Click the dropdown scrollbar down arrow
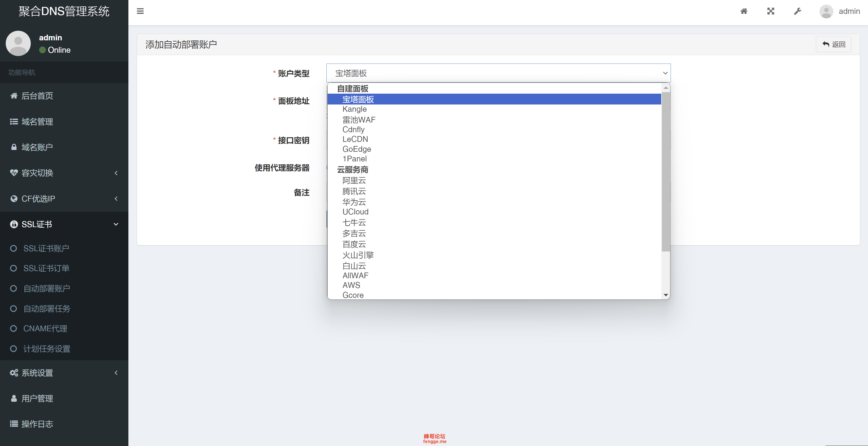Screen dimensions: 868x446 [x=666, y=295]
